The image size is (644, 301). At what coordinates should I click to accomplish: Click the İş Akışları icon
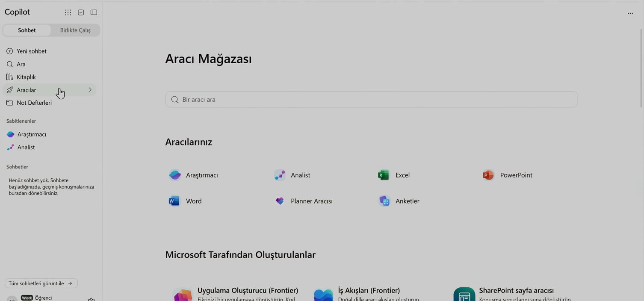click(x=323, y=295)
